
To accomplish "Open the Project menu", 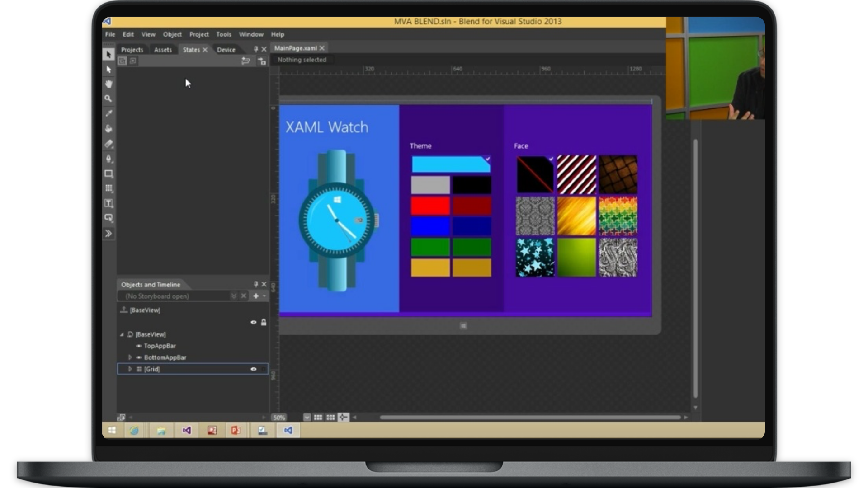I will 199,34.
